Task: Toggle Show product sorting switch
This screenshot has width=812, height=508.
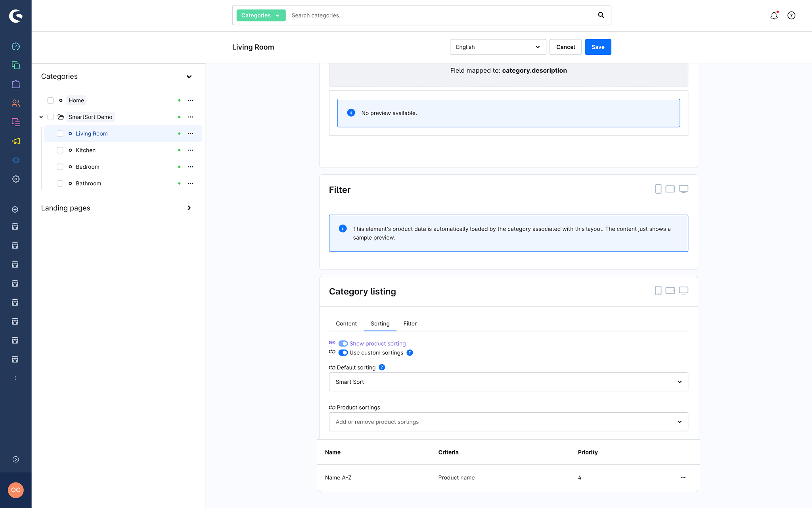Action: [x=343, y=344]
